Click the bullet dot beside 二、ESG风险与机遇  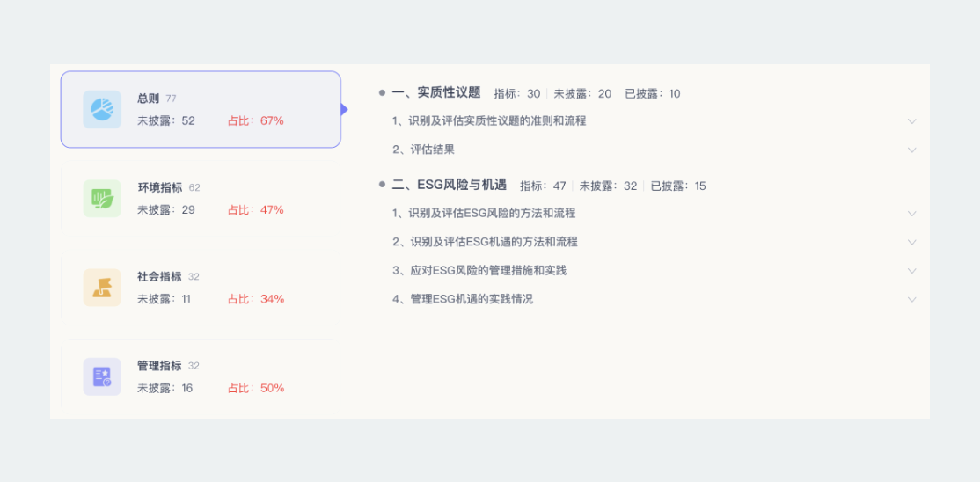click(x=382, y=185)
